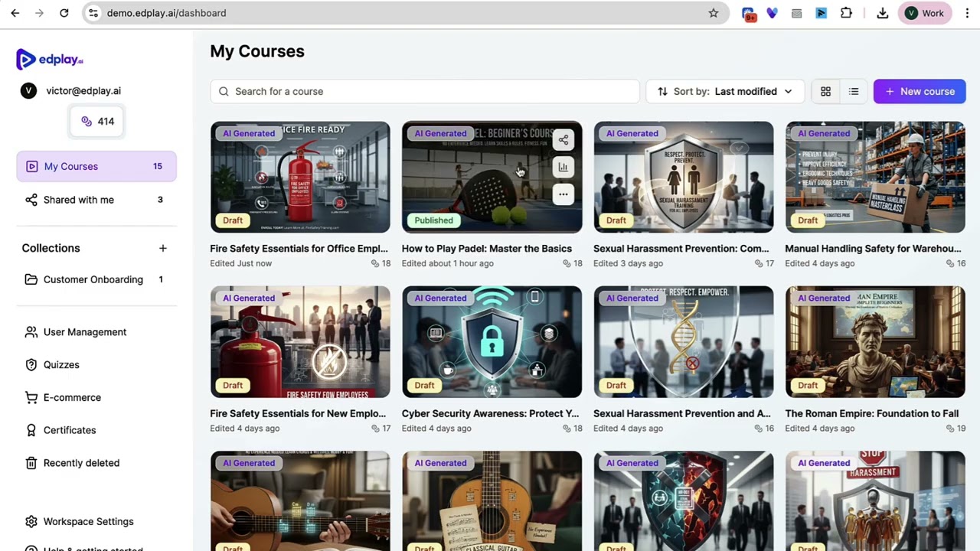980x551 pixels.
Task: Create a New course
Action: click(x=920, y=91)
